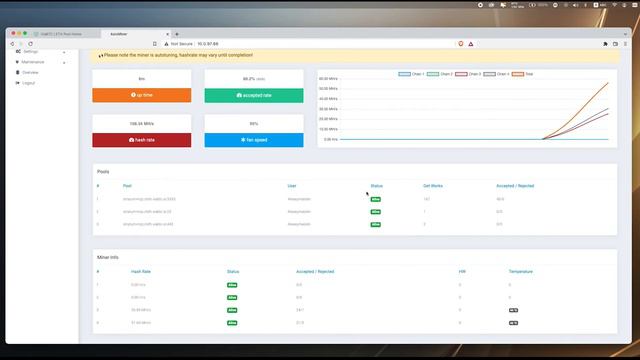Click temperature badge of miner chain 3
This screenshot has width=640, height=360.
pyautogui.click(x=513, y=310)
